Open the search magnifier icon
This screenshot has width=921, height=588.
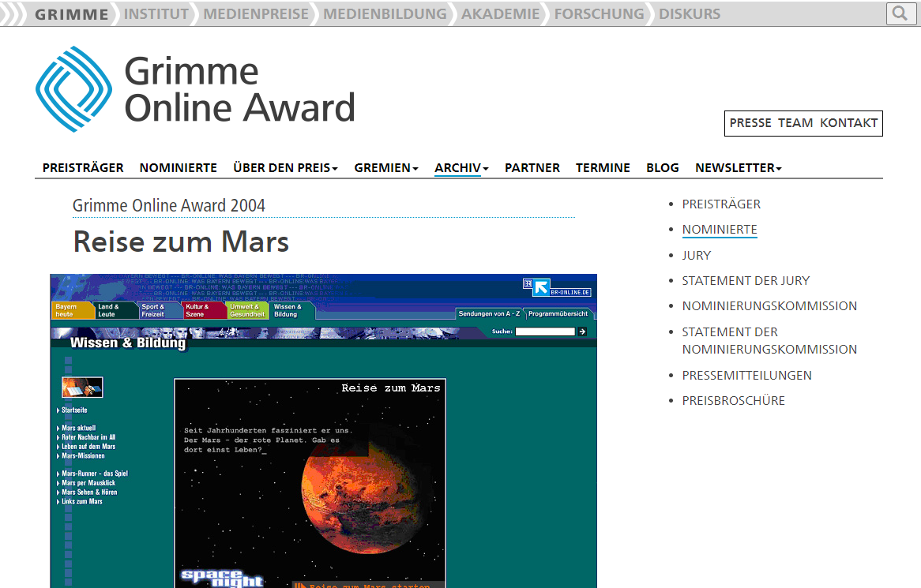pyautogui.click(x=900, y=13)
